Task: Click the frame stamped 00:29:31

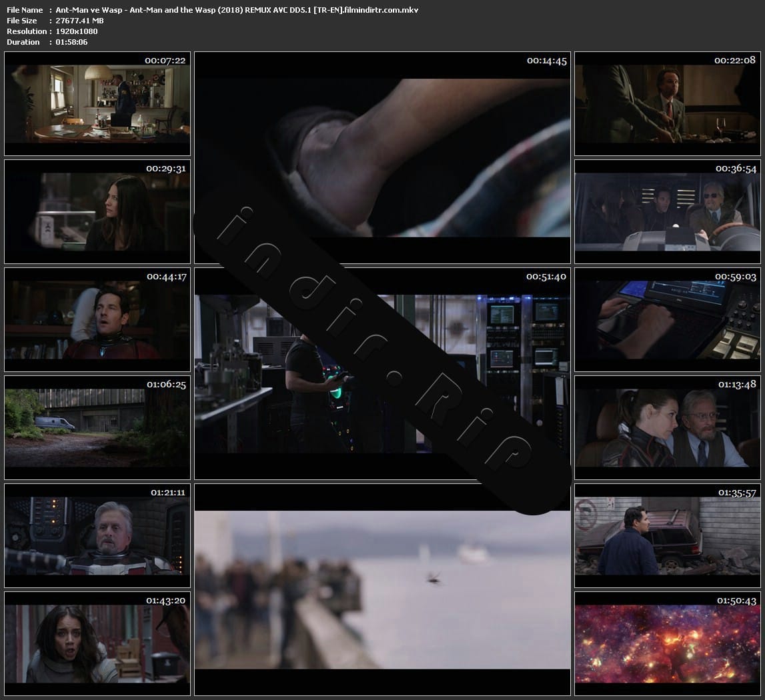Action: pos(97,211)
